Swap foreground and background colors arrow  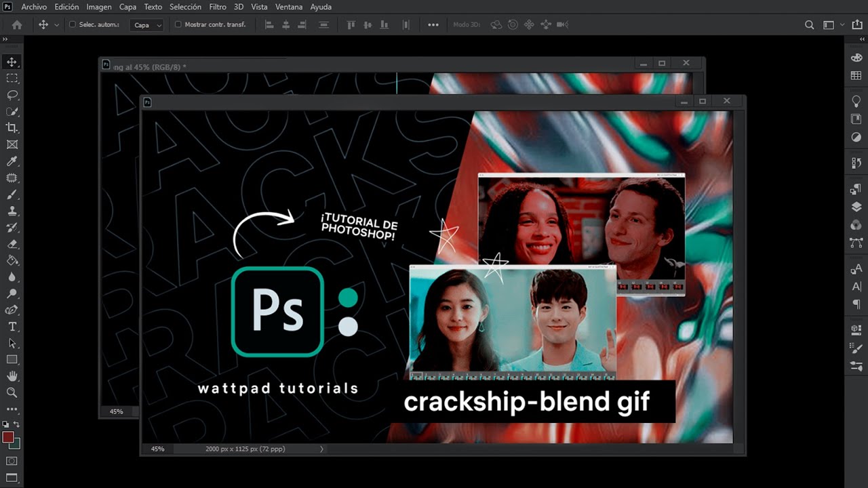(17, 424)
